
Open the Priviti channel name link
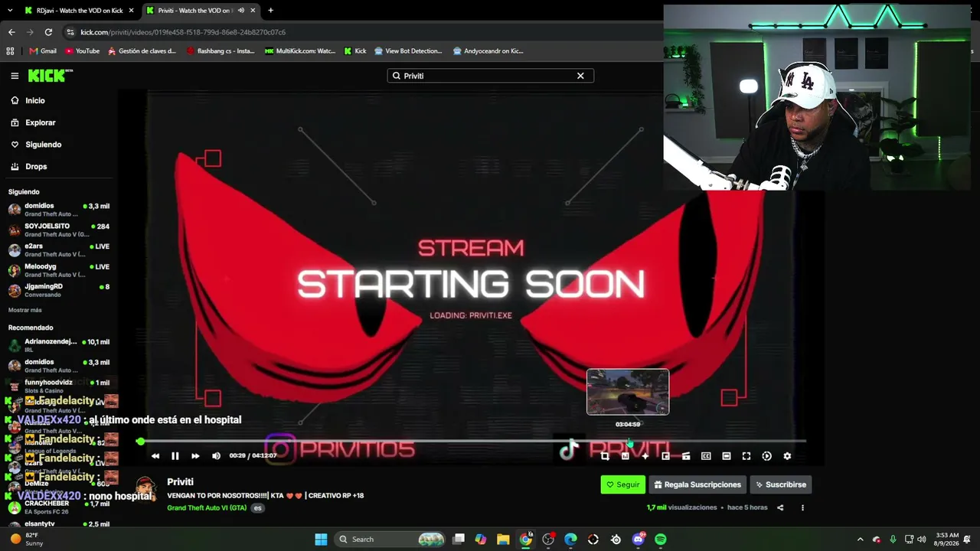pyautogui.click(x=180, y=482)
